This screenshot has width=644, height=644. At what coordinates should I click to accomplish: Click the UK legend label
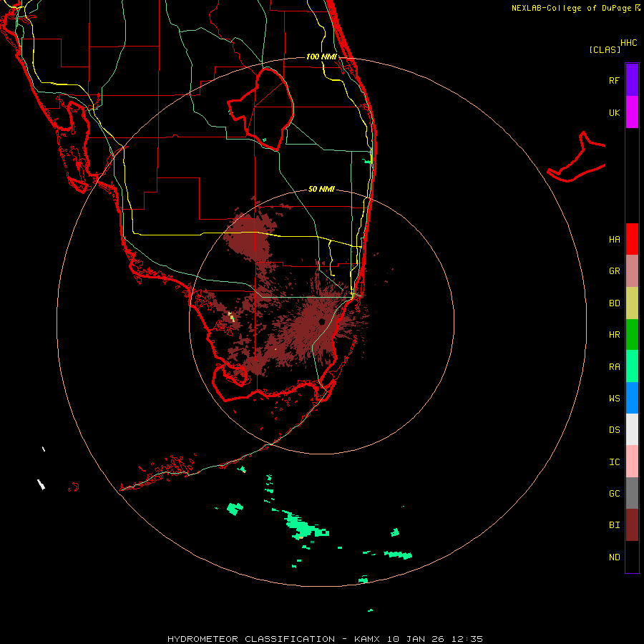(x=615, y=112)
